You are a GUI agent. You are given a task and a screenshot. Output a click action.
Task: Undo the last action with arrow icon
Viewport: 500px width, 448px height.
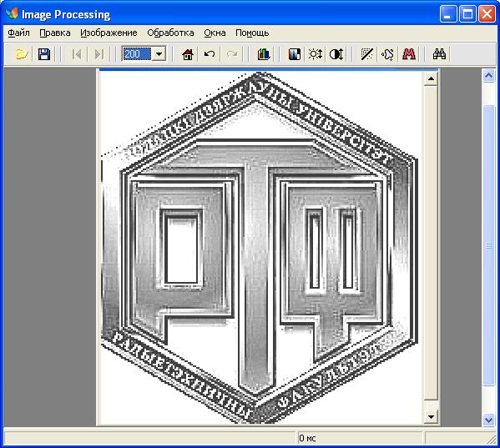pyautogui.click(x=210, y=54)
